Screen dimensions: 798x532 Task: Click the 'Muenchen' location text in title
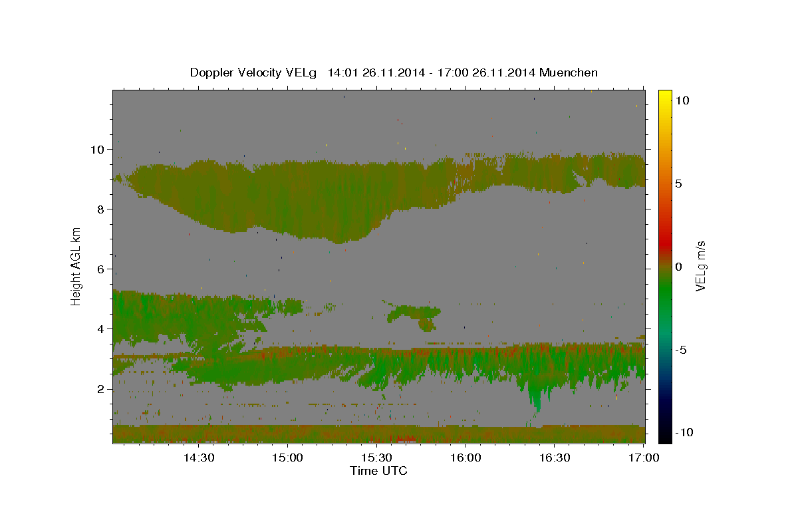click(x=569, y=72)
